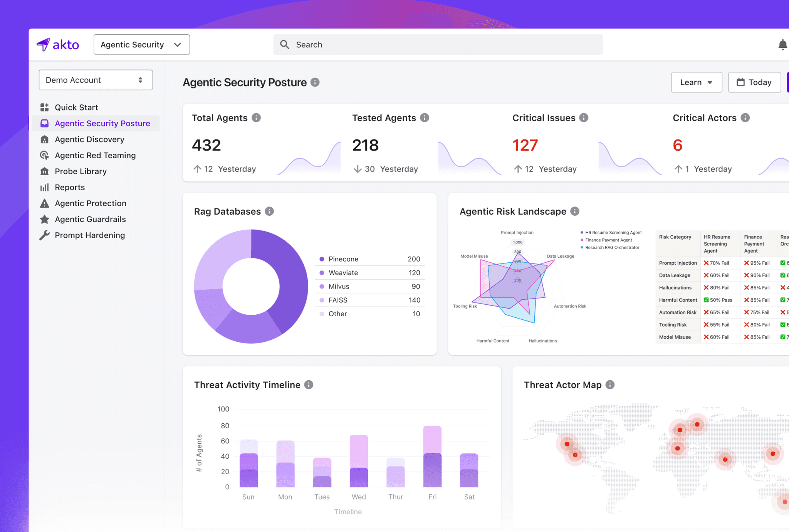Screen dimensions: 789x532
Task: Toggle Research RAG Orchestrator legend entry
Action: pos(612,248)
